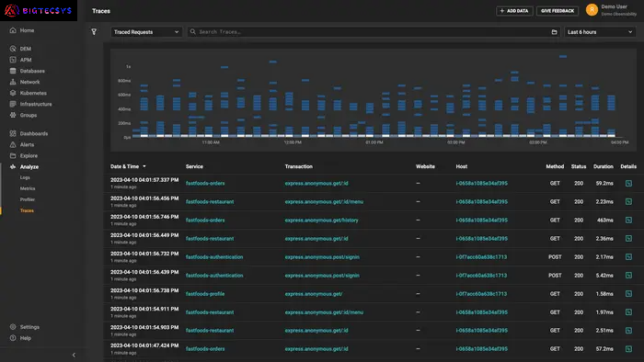The image size is (644, 362).
Task: Open the Traced Requests dropdown
Action: (146, 32)
